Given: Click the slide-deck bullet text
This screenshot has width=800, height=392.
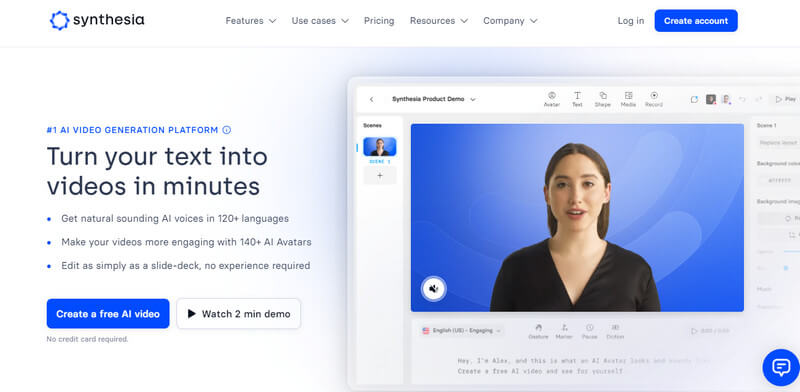Looking at the screenshot, I should [186, 265].
